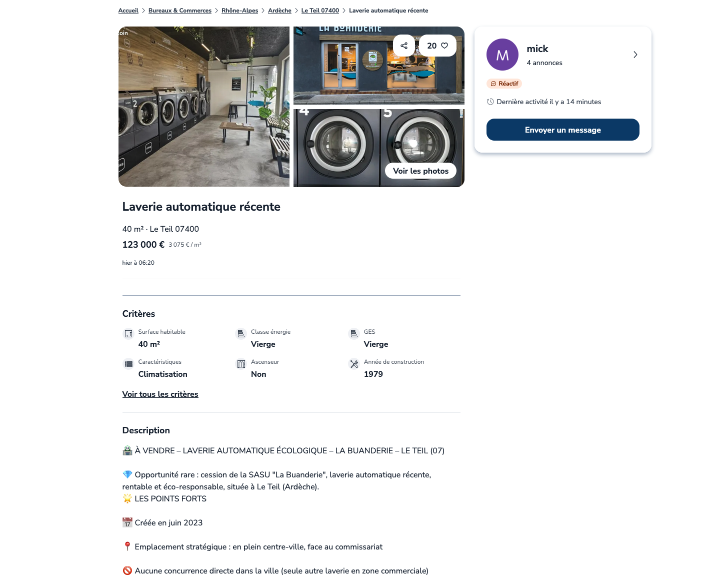728x586 pixels.
Task: Click the LES POINTS FORTS line
Action: tap(164, 498)
